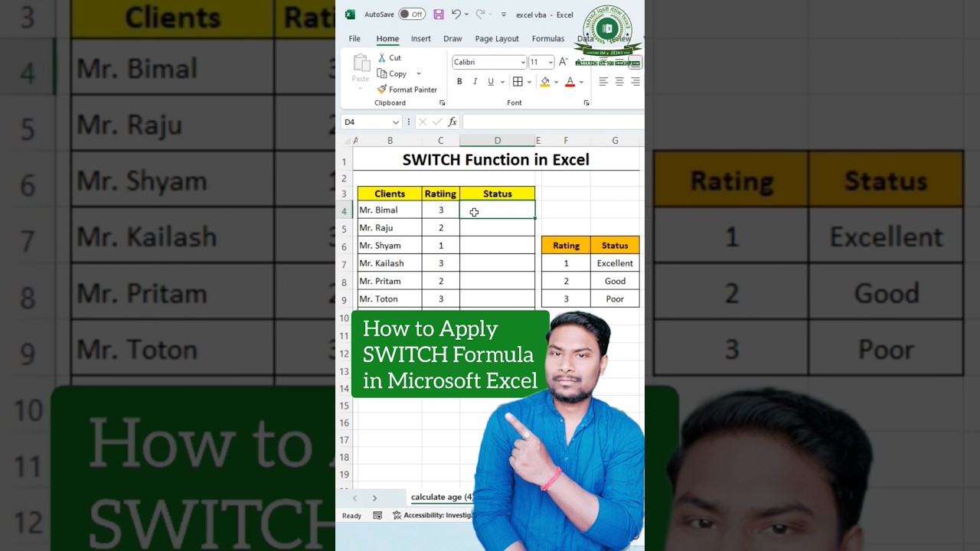The height and width of the screenshot is (551, 980).
Task: Activate the Format Painter brush
Action: click(407, 90)
